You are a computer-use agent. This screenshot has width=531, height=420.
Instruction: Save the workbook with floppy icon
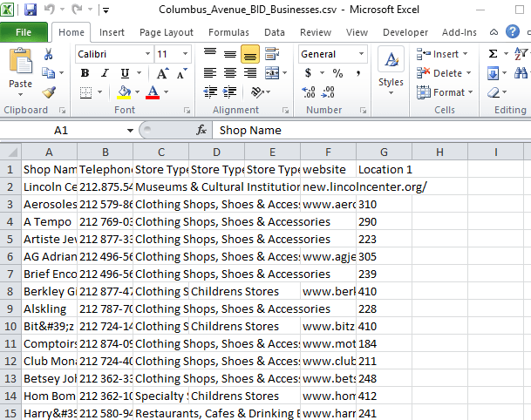pos(31,10)
